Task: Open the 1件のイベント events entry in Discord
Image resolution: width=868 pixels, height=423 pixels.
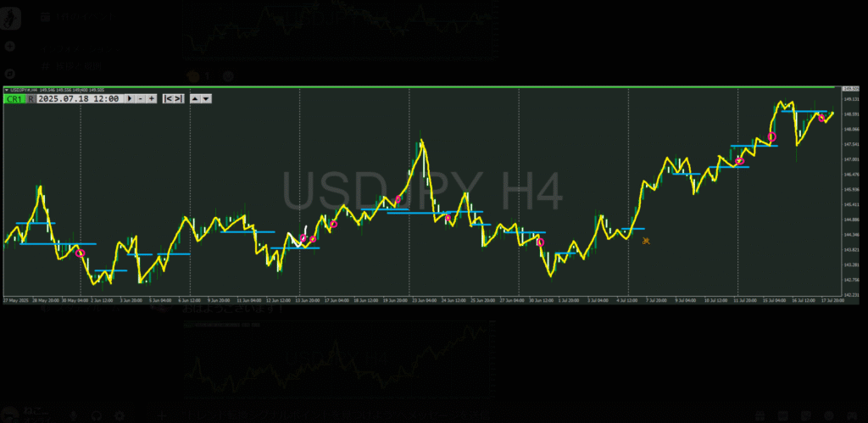Action: click(x=79, y=17)
